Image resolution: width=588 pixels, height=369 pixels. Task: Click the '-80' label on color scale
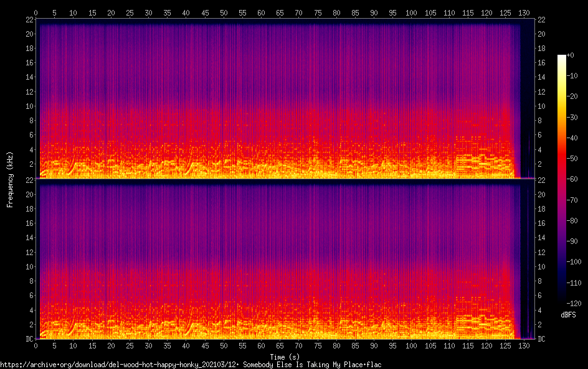point(572,221)
